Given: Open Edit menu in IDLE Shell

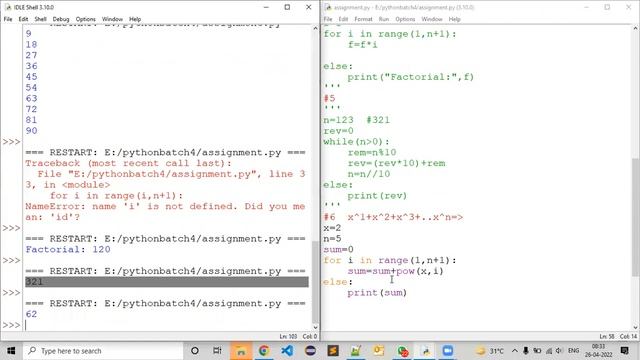Looking at the screenshot, I should click(x=23, y=19).
